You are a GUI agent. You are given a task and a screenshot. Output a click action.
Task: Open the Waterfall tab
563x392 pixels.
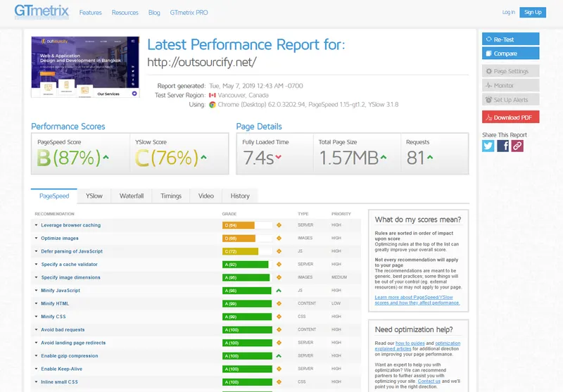point(132,196)
